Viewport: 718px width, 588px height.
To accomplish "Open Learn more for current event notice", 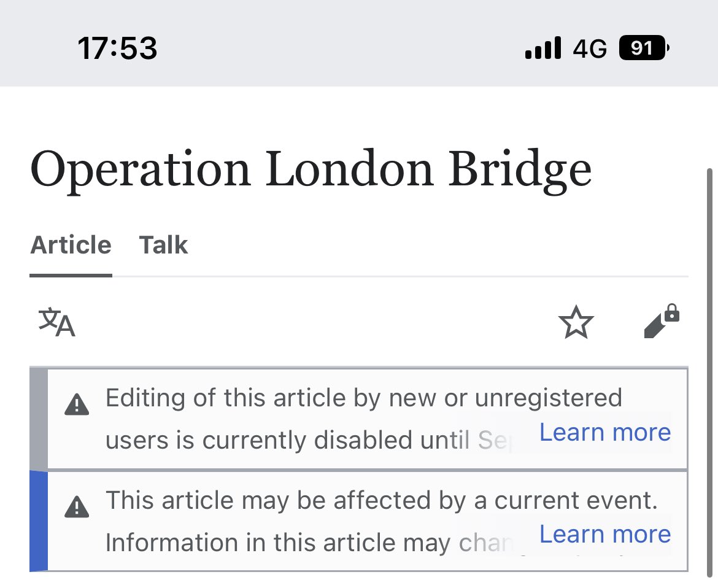I will (604, 535).
